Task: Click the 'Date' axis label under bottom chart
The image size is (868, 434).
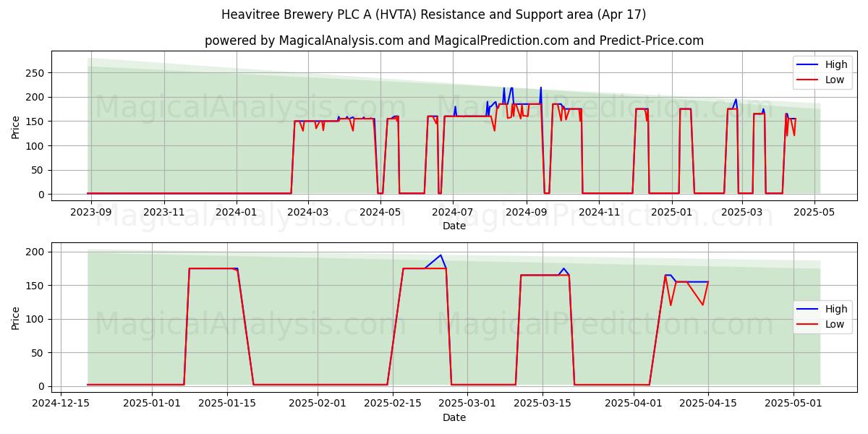Action: pos(454,417)
